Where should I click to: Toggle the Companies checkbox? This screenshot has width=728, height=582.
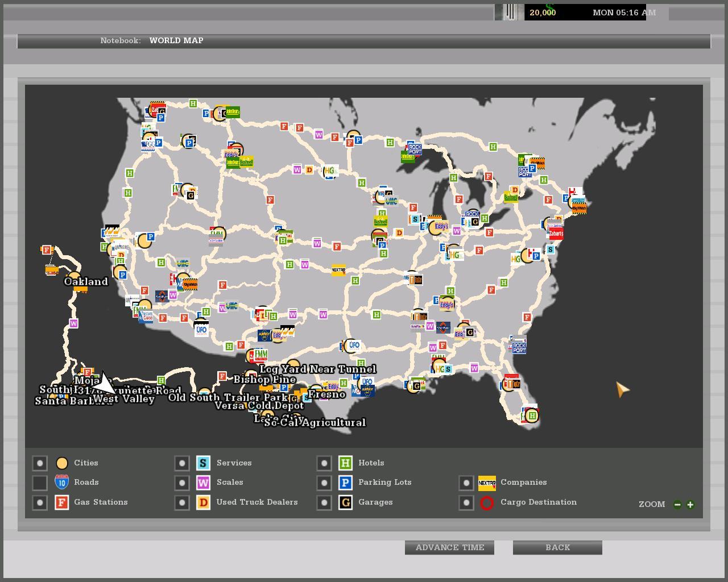coord(466,483)
